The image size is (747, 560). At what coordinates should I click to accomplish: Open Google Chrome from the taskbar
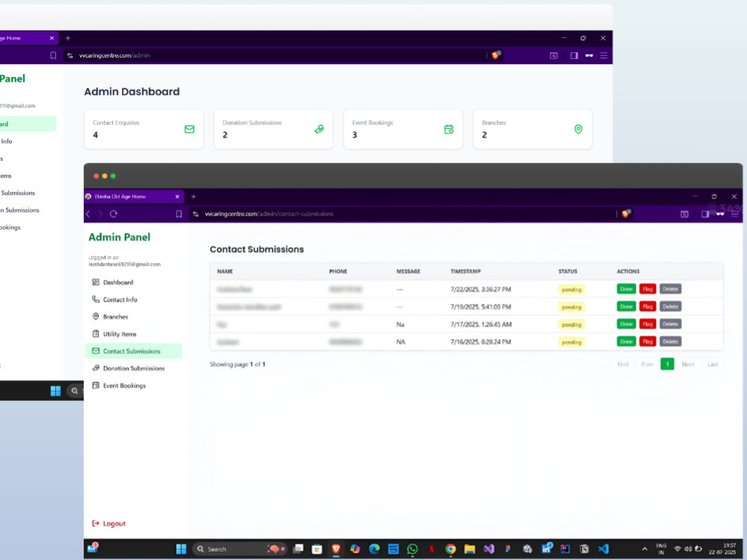[x=450, y=549]
